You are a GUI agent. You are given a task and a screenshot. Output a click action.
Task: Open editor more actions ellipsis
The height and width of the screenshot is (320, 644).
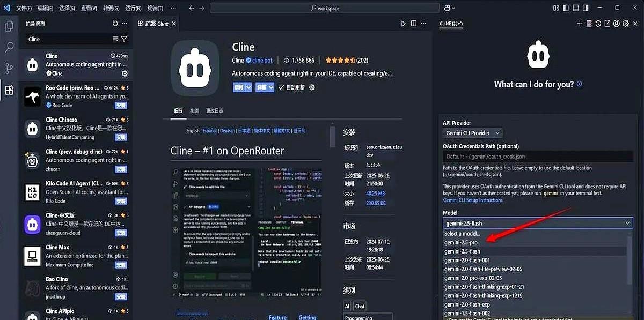click(425, 24)
